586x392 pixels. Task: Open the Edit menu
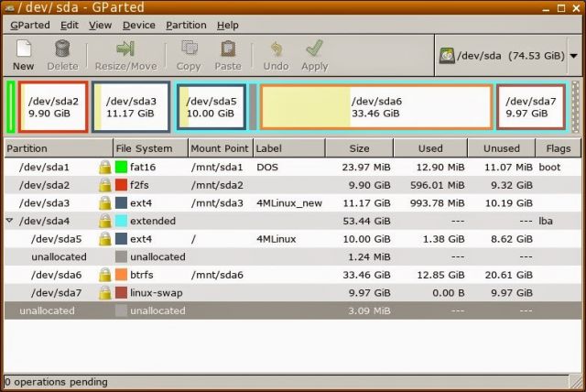point(70,25)
